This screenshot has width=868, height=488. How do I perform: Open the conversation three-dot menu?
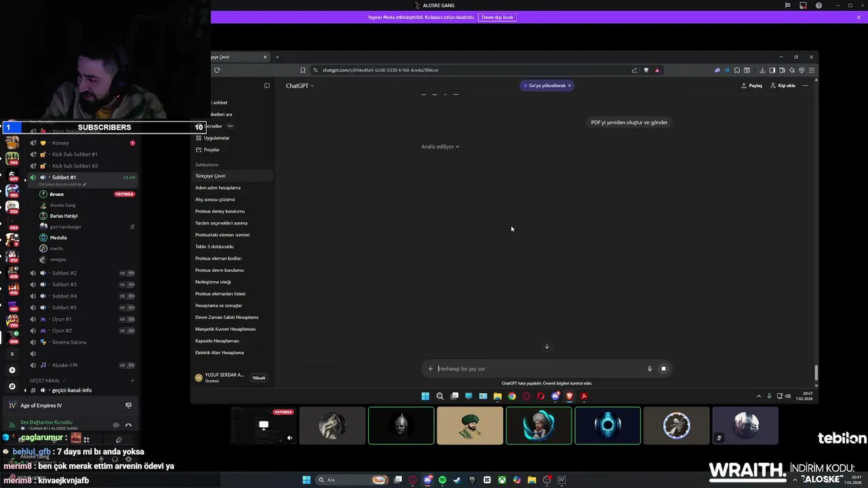805,85
